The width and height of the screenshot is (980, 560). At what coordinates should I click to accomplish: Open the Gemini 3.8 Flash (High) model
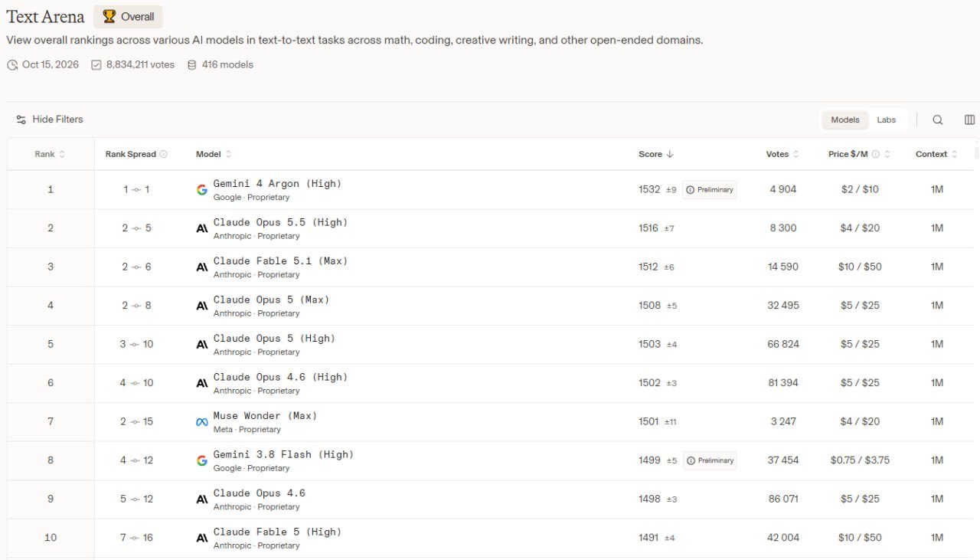tap(283, 454)
